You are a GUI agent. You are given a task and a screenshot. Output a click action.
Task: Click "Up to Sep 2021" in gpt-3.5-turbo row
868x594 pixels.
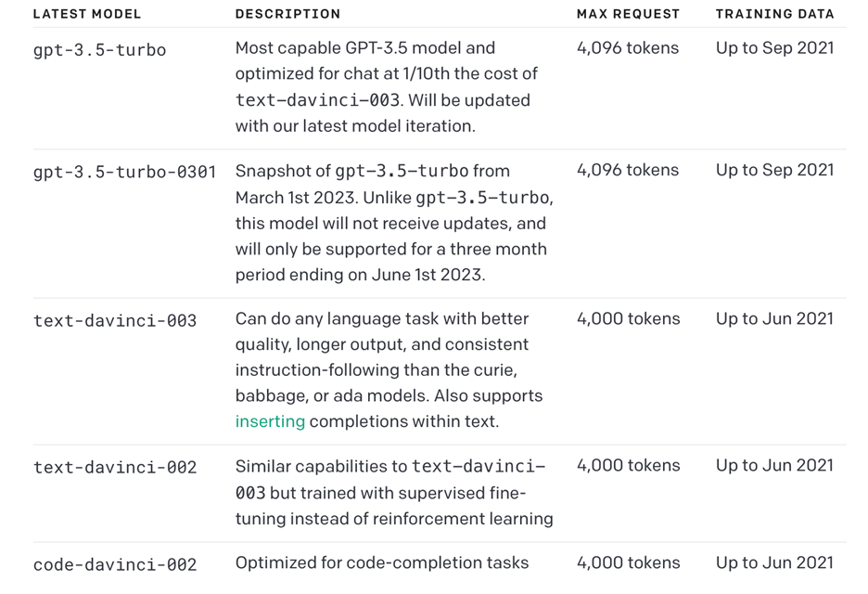pyautogui.click(x=774, y=48)
